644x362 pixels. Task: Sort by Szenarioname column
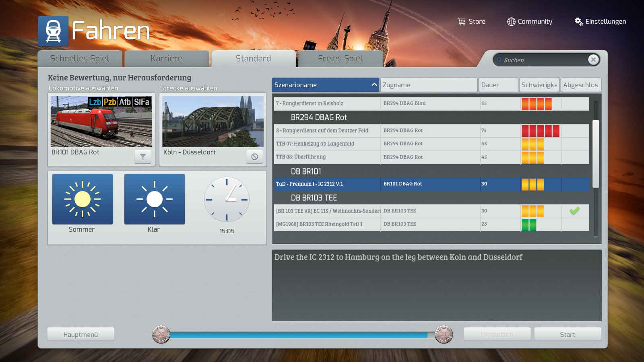[326, 85]
